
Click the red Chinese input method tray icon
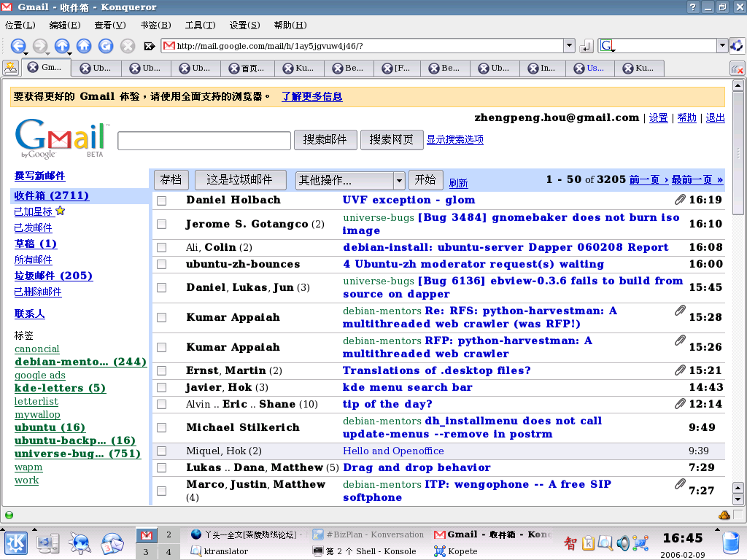click(570, 542)
